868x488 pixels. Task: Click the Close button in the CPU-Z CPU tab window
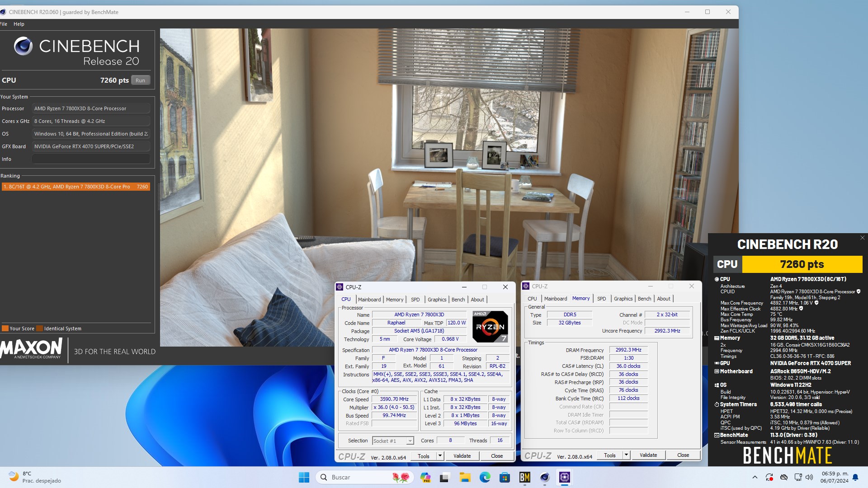point(497,456)
